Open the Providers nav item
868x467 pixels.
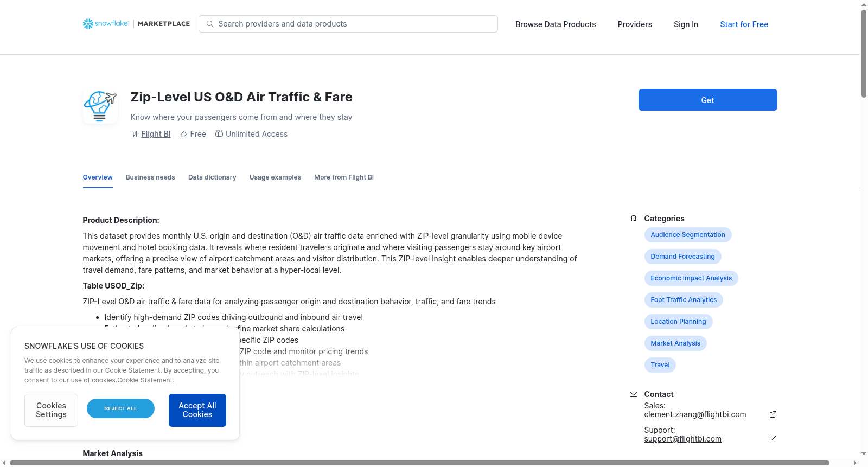click(635, 24)
